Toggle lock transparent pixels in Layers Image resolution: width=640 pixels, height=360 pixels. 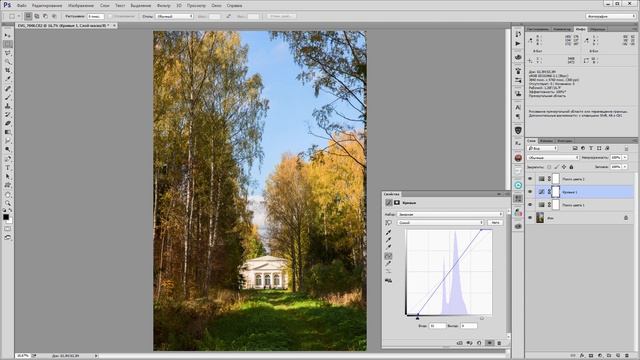click(549, 167)
